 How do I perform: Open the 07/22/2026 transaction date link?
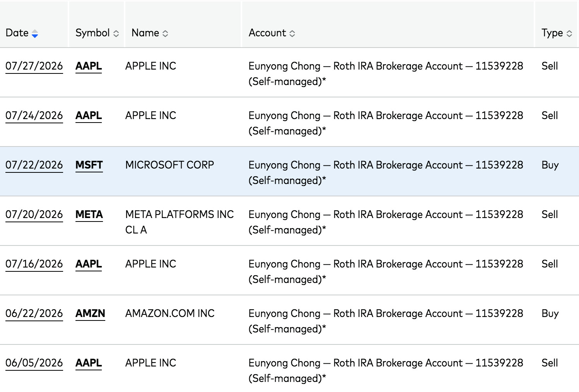coord(34,165)
